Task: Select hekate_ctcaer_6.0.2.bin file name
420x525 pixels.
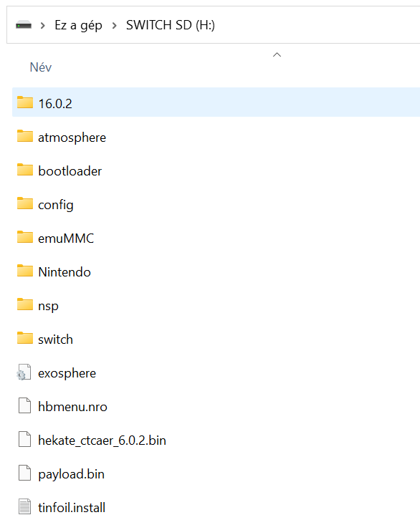Action: pyautogui.click(x=102, y=440)
